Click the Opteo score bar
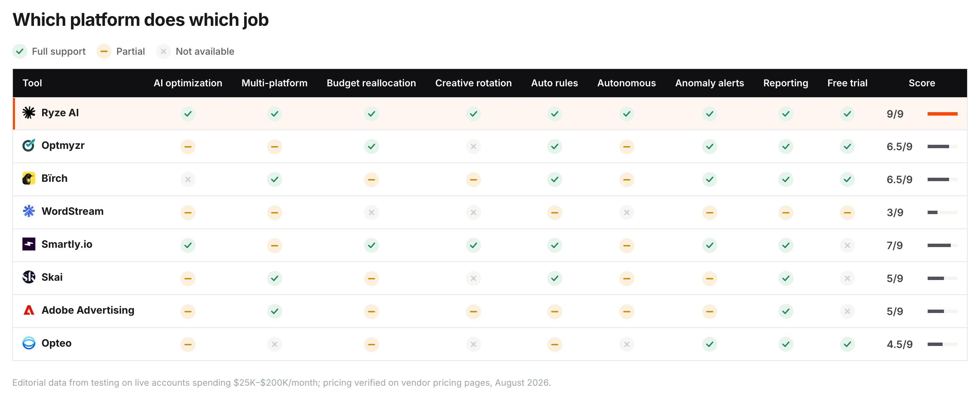The image size is (980, 400). pyautogui.click(x=942, y=345)
